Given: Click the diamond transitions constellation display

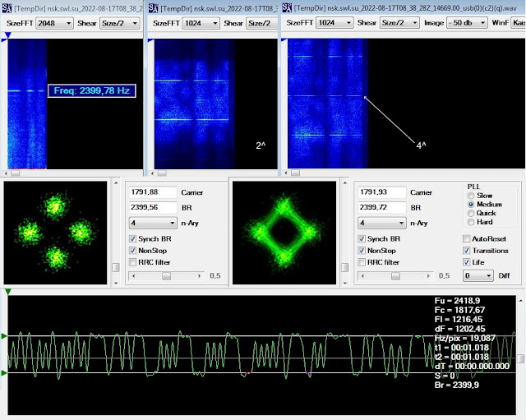Looking at the screenshot, I should 284,233.
